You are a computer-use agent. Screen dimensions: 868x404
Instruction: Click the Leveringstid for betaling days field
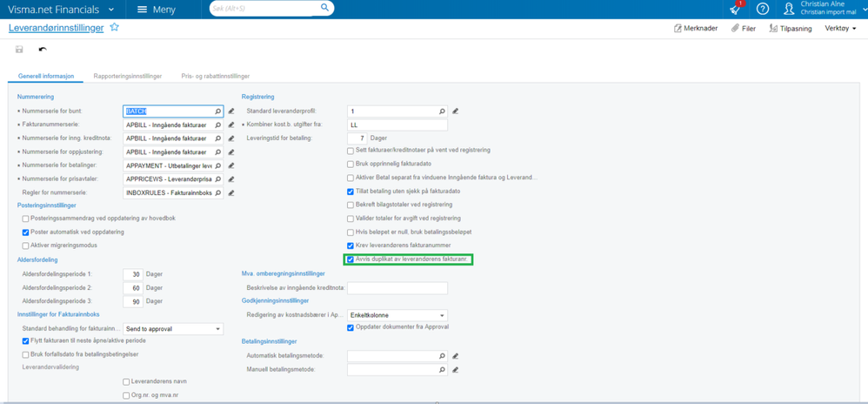[x=357, y=138]
